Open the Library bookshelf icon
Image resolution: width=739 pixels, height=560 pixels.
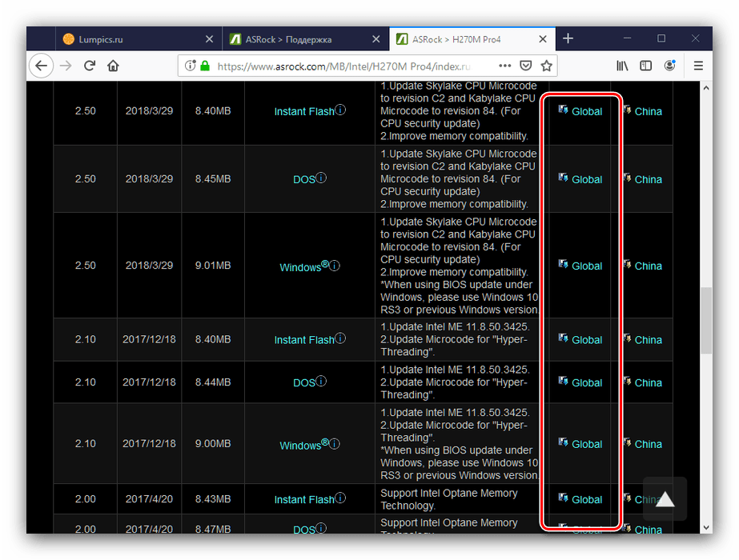(x=622, y=66)
